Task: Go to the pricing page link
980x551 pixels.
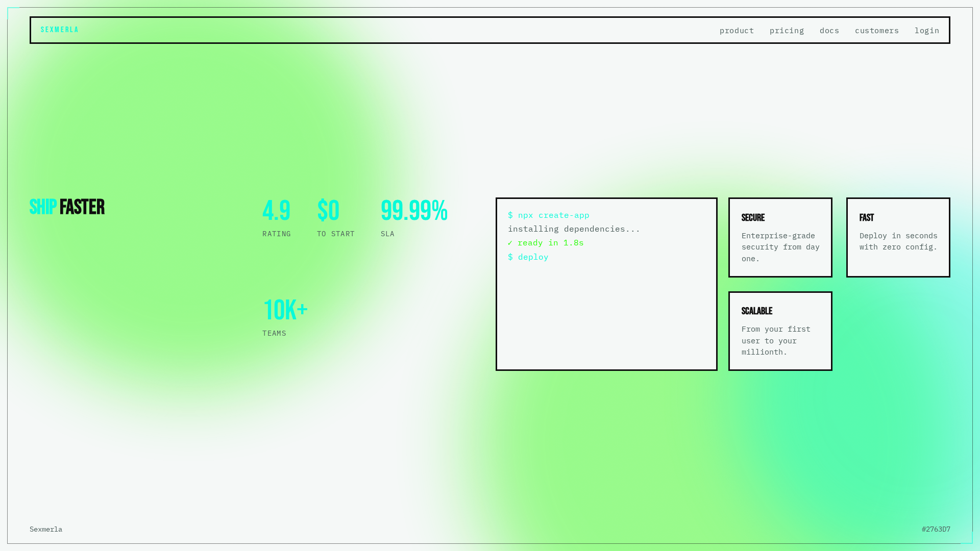Action: pos(787,31)
